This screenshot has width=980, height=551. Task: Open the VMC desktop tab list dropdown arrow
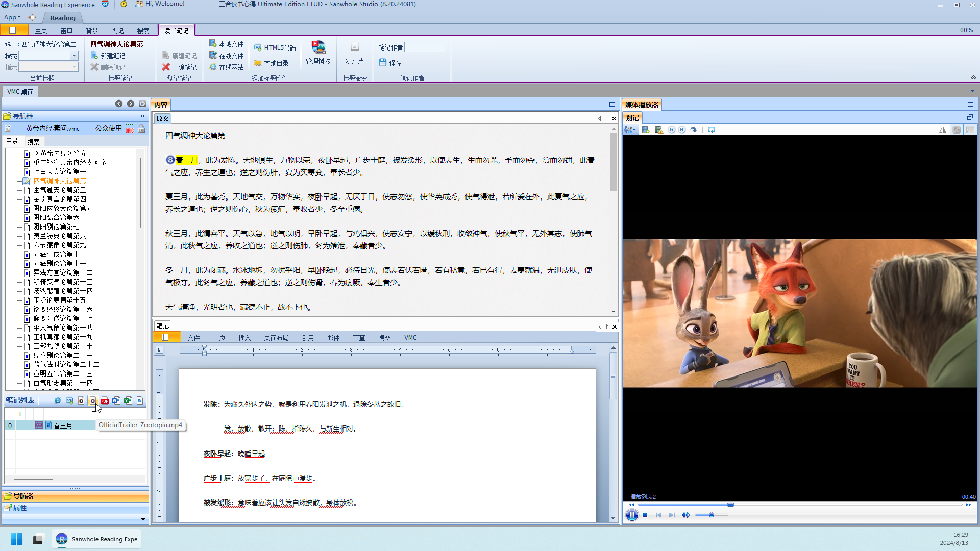(972, 91)
